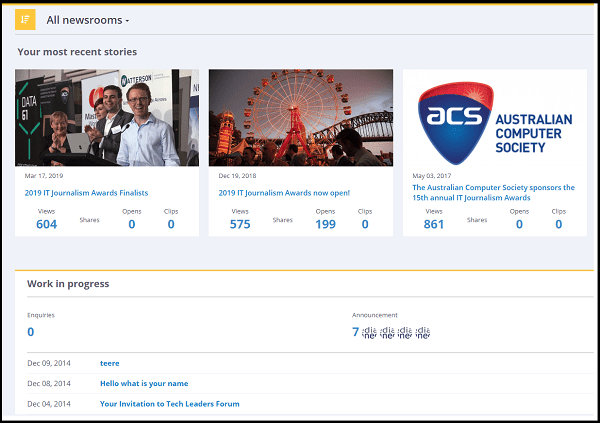Expand the All newsrooms dropdown
This screenshot has width=600, height=423.
[x=88, y=20]
